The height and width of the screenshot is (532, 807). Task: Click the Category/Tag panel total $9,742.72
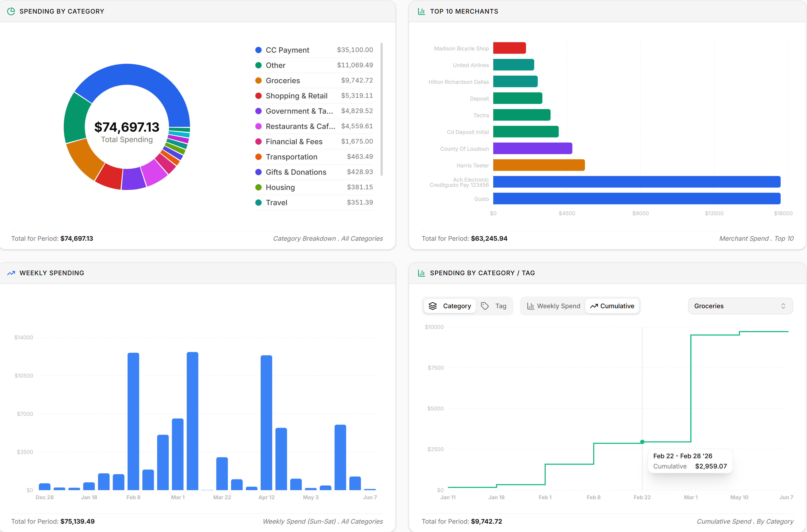486,522
